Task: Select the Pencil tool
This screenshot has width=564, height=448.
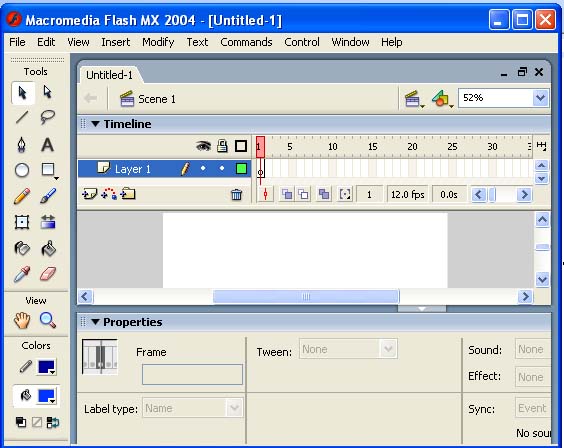Action: [22, 196]
